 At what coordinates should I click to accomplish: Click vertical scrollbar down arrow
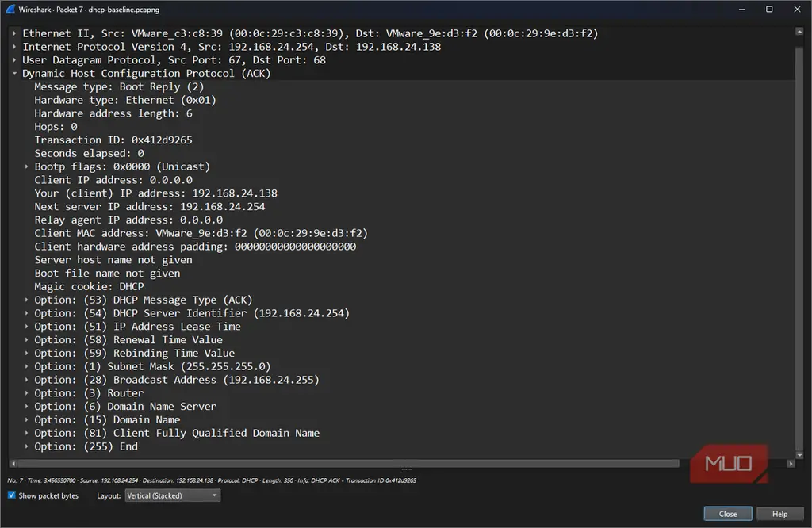click(799, 456)
